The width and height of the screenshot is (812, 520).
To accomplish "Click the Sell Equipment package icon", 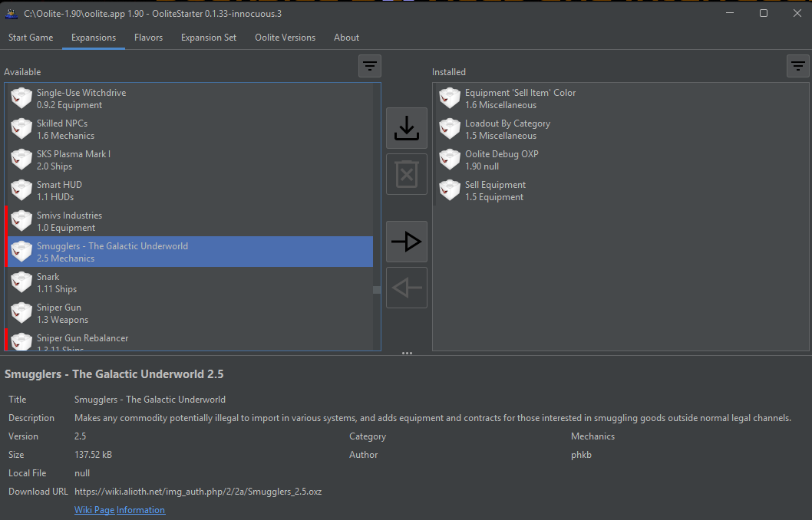I will [x=450, y=190].
